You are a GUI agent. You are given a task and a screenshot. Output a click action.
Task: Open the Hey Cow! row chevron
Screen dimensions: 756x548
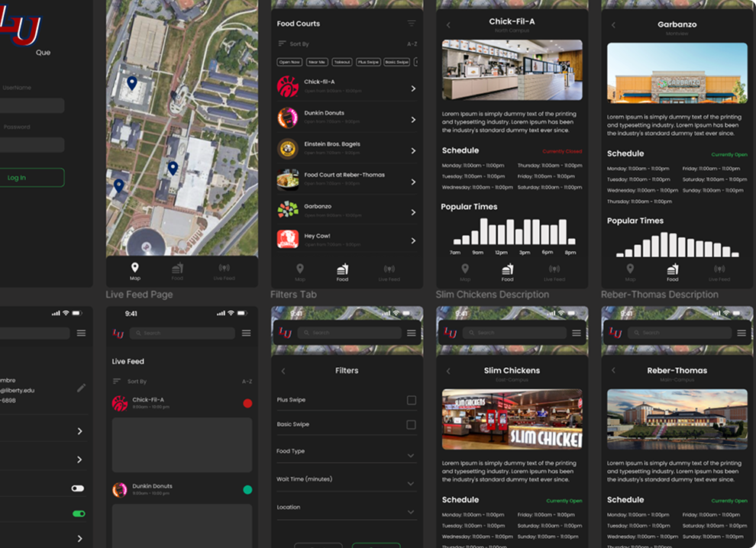(x=413, y=240)
